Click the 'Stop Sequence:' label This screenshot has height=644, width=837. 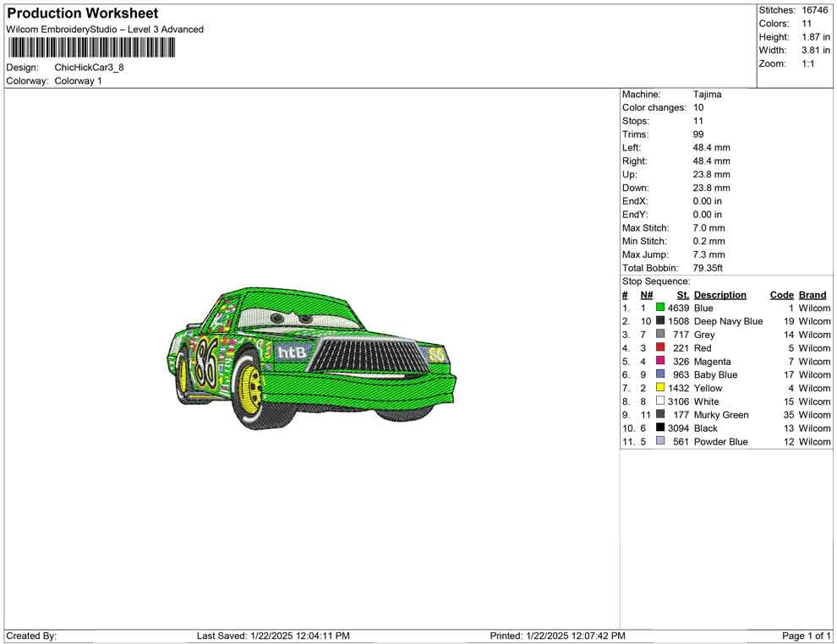[656, 281]
